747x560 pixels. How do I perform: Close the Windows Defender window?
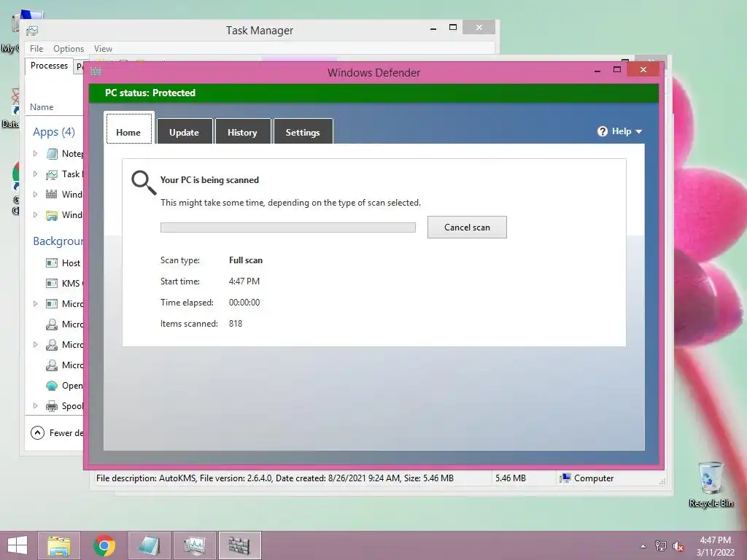(x=643, y=70)
